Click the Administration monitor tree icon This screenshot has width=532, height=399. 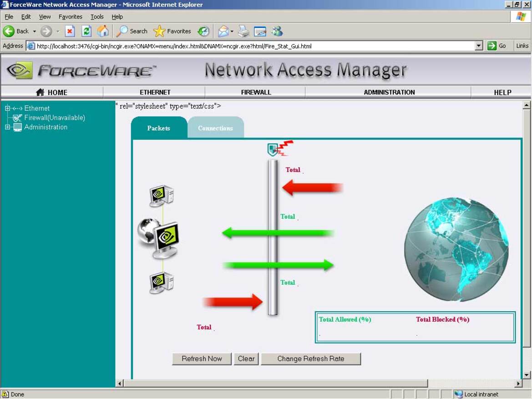click(x=18, y=127)
